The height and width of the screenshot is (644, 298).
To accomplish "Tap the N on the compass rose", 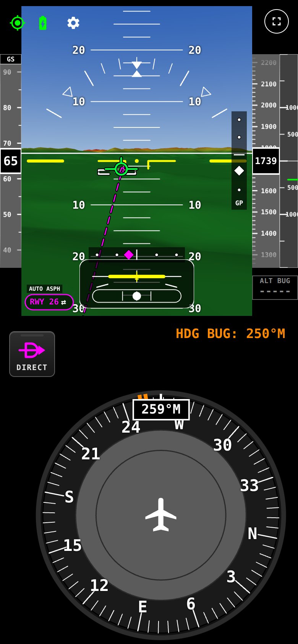I will pyautogui.click(x=253, y=534).
